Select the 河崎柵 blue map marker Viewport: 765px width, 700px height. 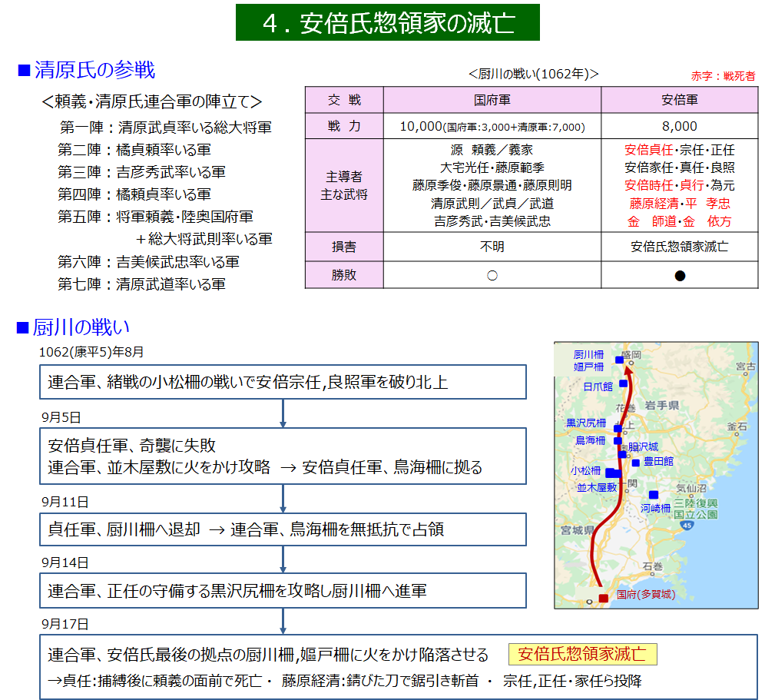point(653,494)
